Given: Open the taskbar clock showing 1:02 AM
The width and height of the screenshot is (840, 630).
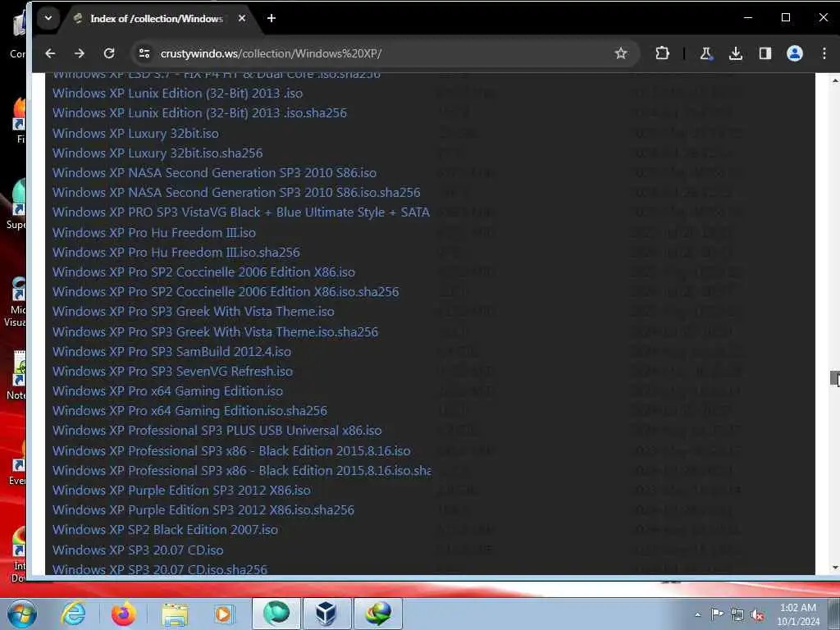Looking at the screenshot, I should (x=798, y=614).
